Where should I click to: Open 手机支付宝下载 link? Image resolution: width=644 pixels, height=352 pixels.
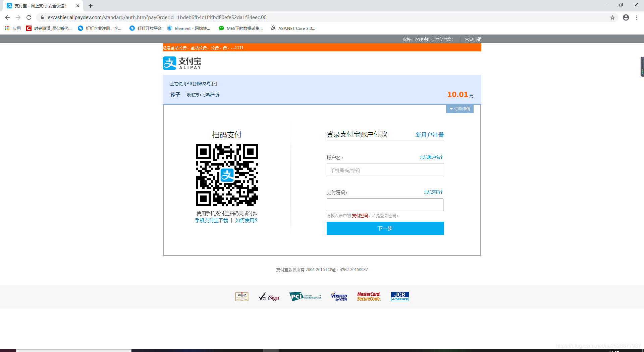point(212,220)
